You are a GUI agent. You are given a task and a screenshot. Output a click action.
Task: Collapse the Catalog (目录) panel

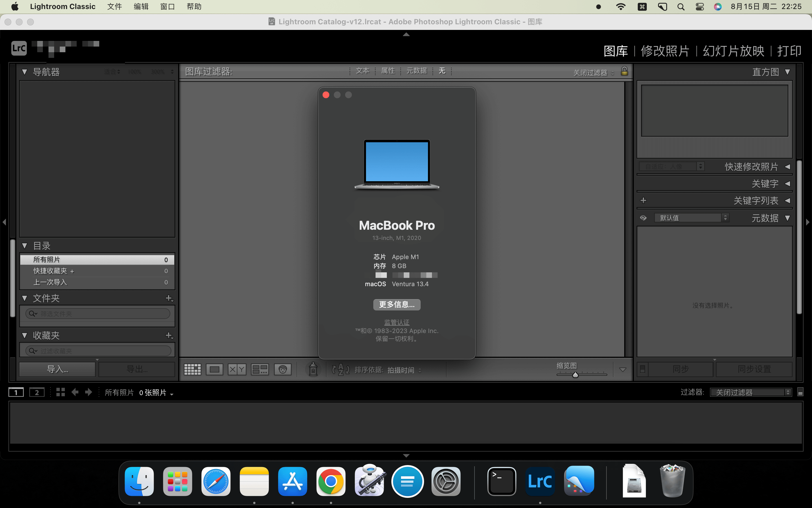point(25,246)
